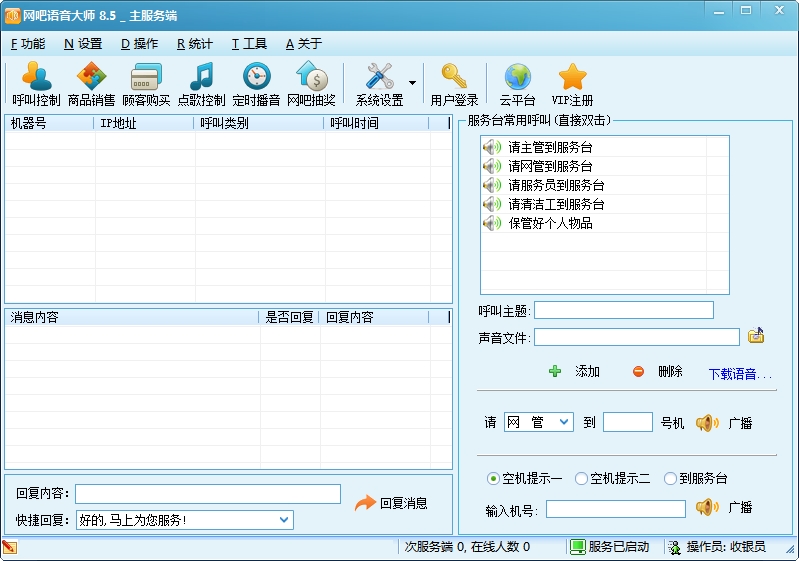
Task: Open the 功能 menu
Action: [x=27, y=44]
